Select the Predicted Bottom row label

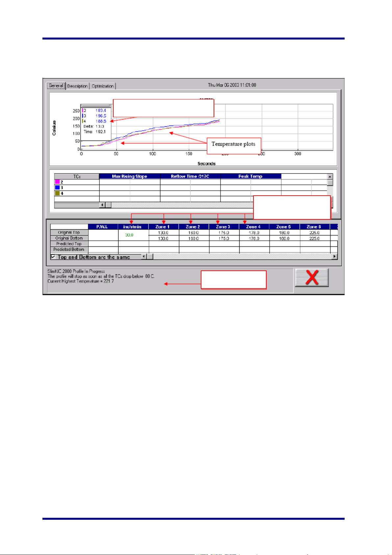[69, 249]
